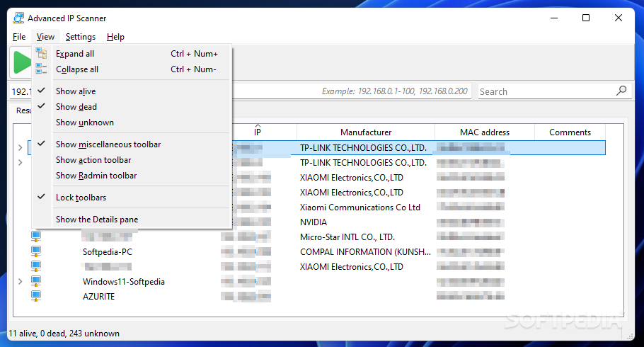Choose Collapse all from View menu

132,69
